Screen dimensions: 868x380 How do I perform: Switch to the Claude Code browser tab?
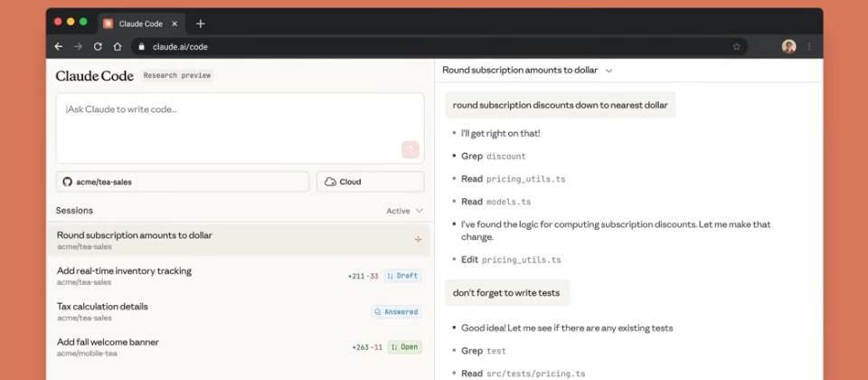coord(140,24)
